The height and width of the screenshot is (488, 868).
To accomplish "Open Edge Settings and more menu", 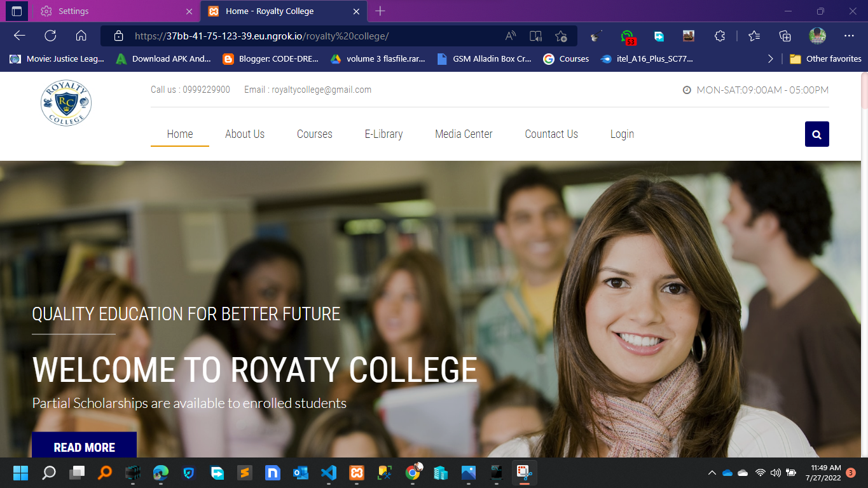I will point(849,36).
